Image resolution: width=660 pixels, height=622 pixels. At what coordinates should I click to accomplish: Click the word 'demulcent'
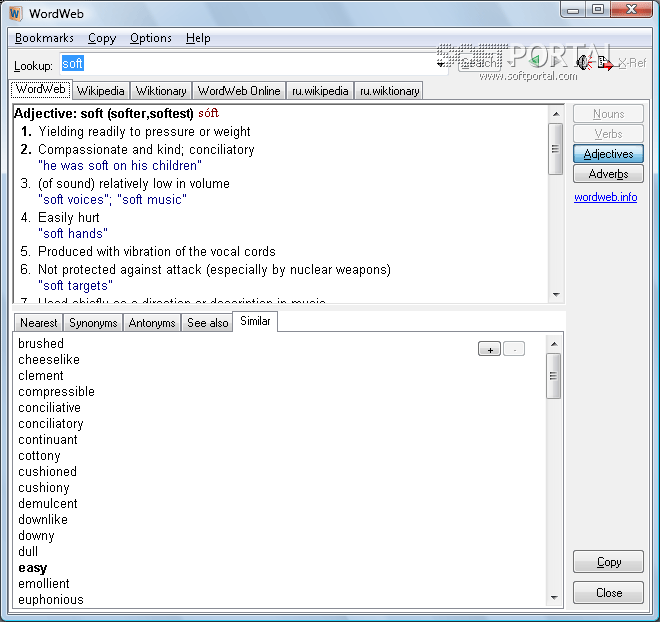coord(48,503)
